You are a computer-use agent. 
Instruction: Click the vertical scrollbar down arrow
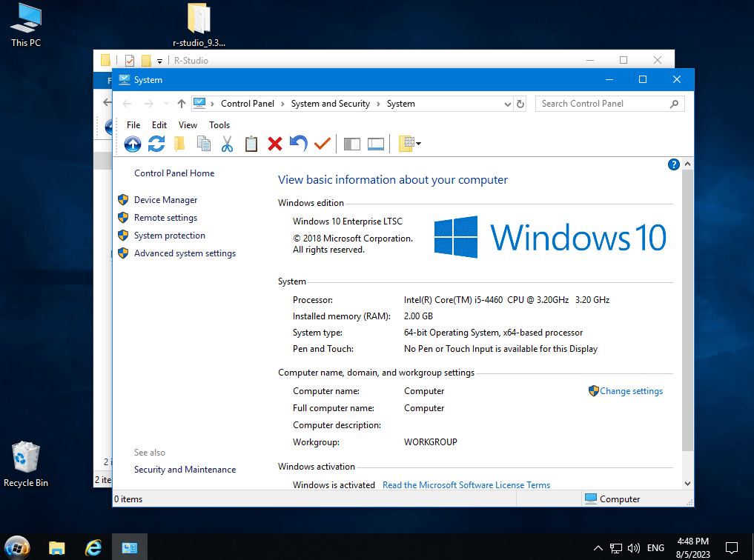pyautogui.click(x=687, y=484)
